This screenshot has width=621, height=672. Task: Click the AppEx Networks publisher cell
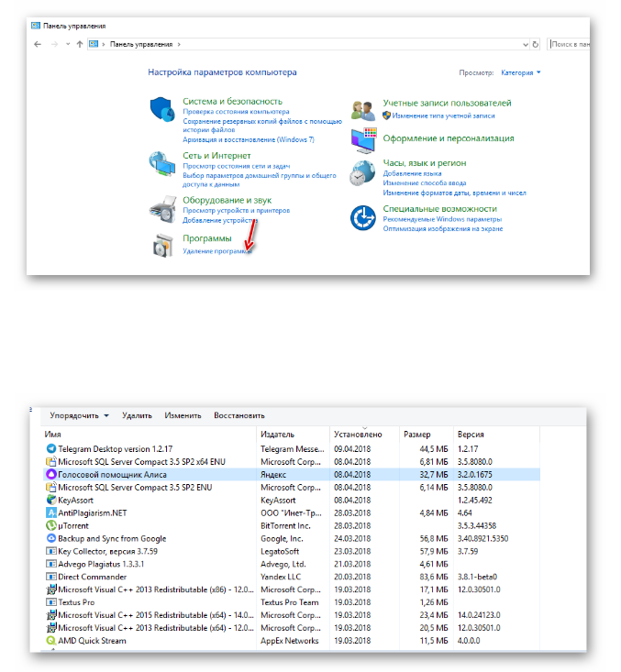click(290, 640)
